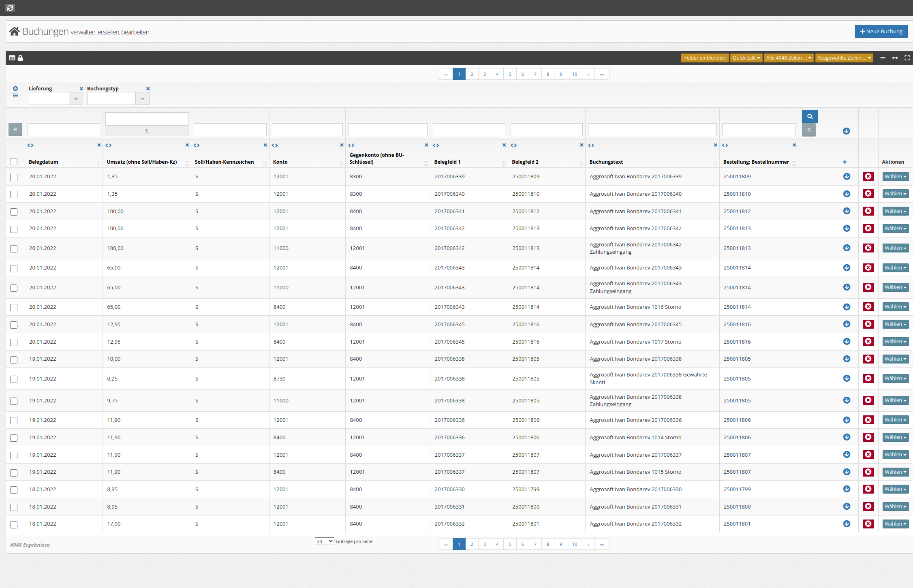Click the refresh icon in top bar
The image size is (913, 588).
click(10, 8)
